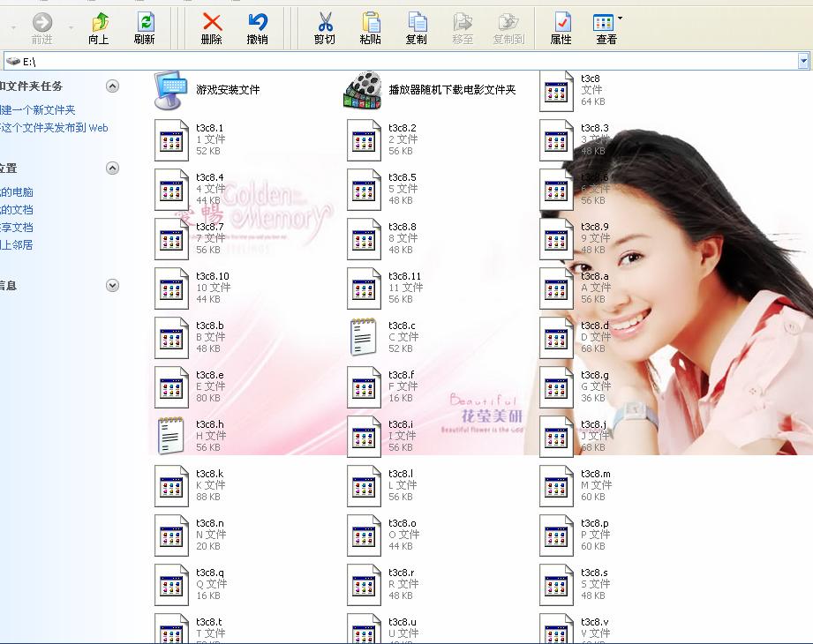
Task: Expand the 详细信息 panel chevron
Action: pos(112,285)
